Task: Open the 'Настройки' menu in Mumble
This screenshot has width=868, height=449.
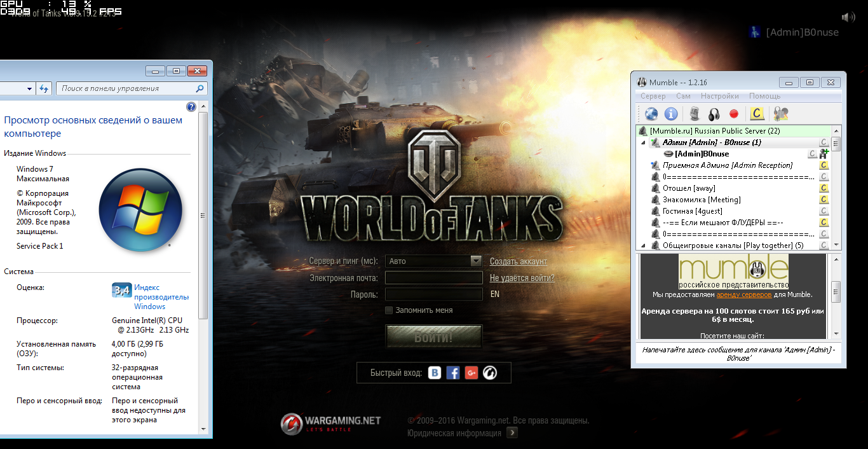Action: click(x=719, y=96)
